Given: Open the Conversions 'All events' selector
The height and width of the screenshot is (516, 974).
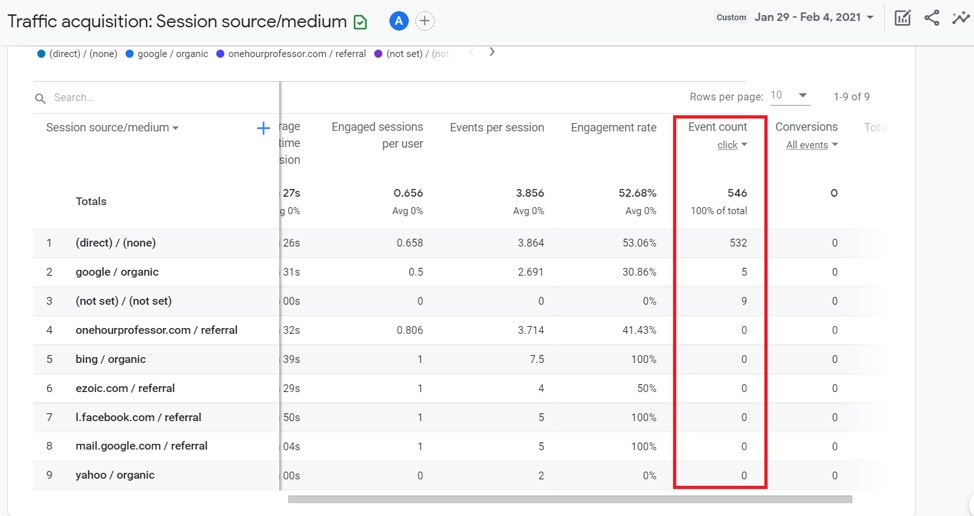Looking at the screenshot, I should click(x=811, y=146).
